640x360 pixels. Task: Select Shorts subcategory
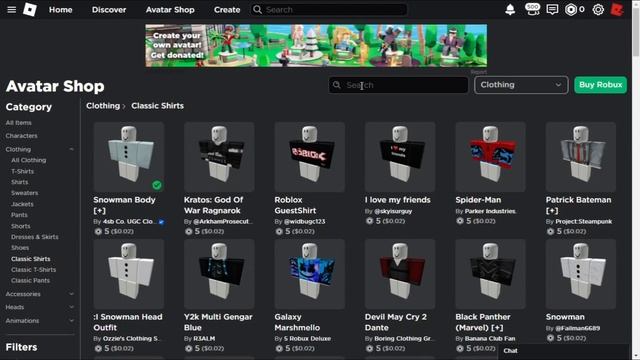pos(20,226)
